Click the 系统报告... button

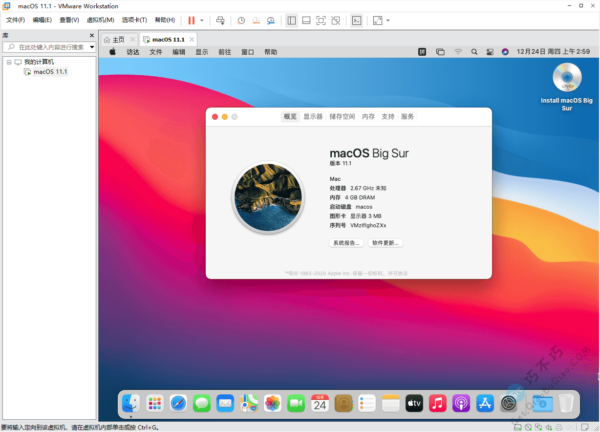point(346,243)
